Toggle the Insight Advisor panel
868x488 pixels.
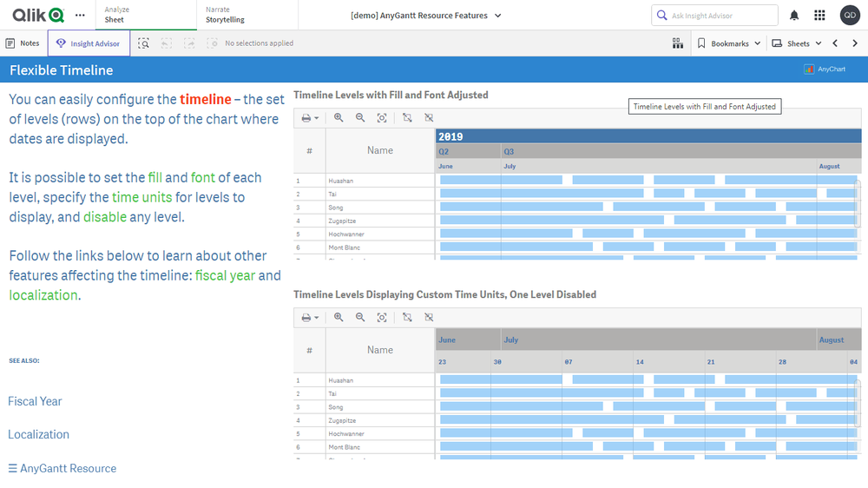coord(89,43)
